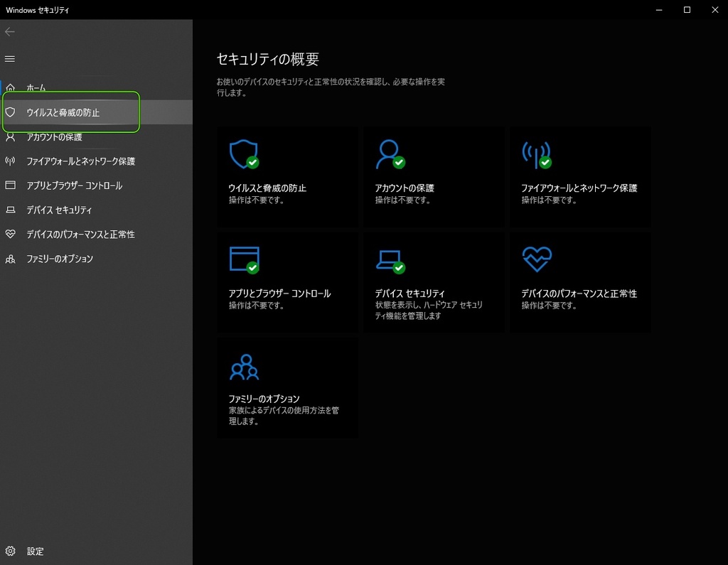Image resolution: width=728 pixels, height=565 pixels.
Task: Open アカウントの保護 from the sidebar
Action: click(54, 137)
